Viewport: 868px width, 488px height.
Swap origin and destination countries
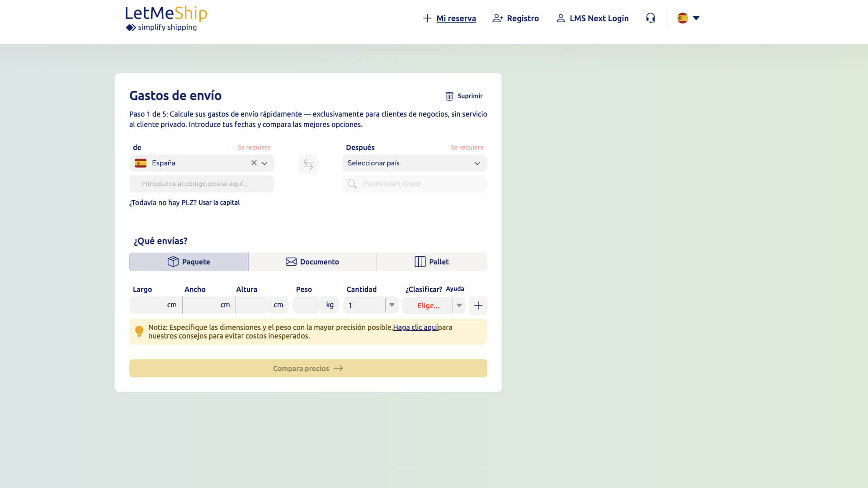pyautogui.click(x=308, y=164)
